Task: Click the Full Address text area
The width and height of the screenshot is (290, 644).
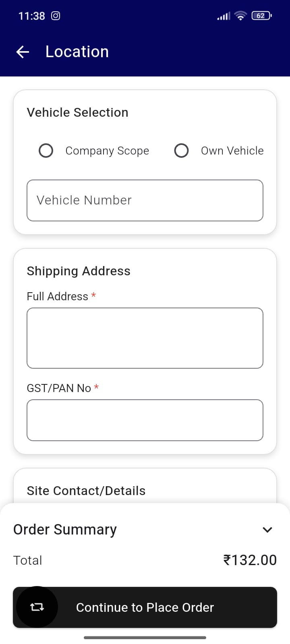Action: (145, 338)
